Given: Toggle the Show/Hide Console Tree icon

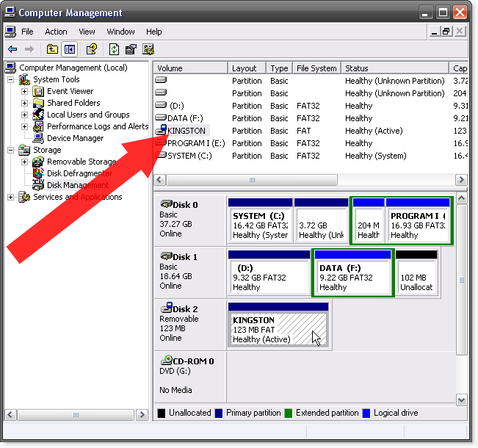Looking at the screenshot, I should (70, 49).
